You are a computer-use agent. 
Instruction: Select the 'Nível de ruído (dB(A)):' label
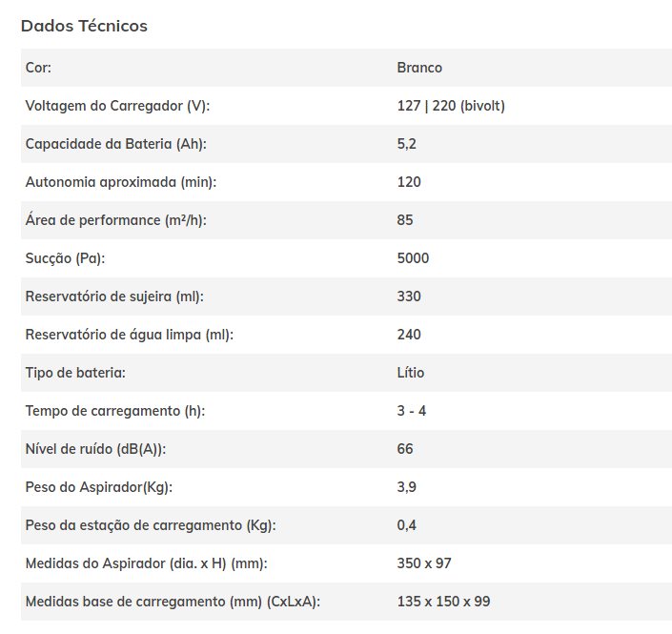pyautogui.click(x=99, y=449)
